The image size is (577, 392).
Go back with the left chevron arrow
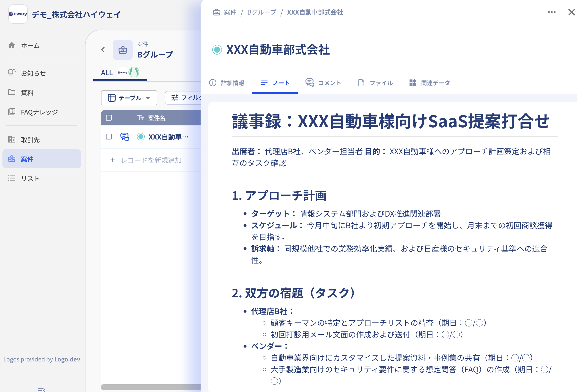[103, 50]
